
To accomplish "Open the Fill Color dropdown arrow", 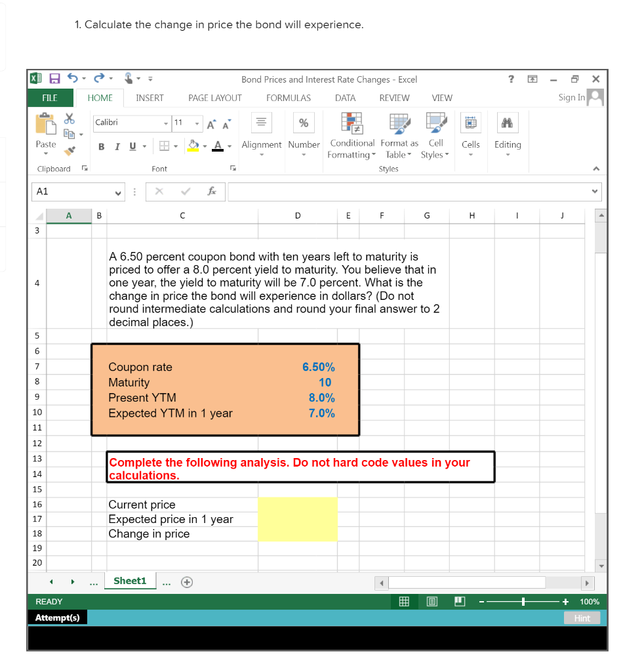I will pyautogui.click(x=205, y=146).
